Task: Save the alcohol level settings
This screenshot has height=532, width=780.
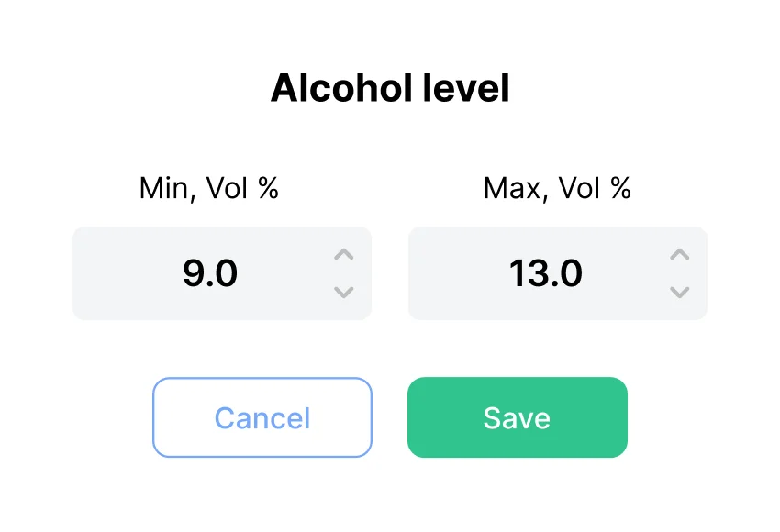Action: pyautogui.click(x=517, y=417)
